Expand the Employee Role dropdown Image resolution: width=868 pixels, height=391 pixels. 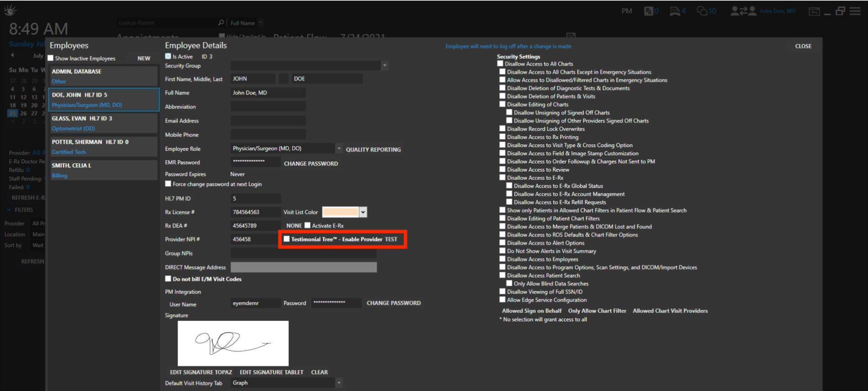pos(339,148)
